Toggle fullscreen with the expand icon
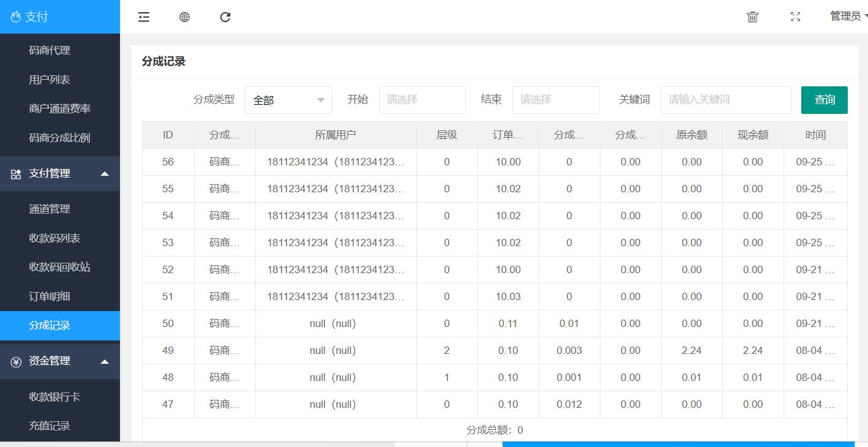Image resolution: width=868 pixels, height=447 pixels. (x=795, y=17)
